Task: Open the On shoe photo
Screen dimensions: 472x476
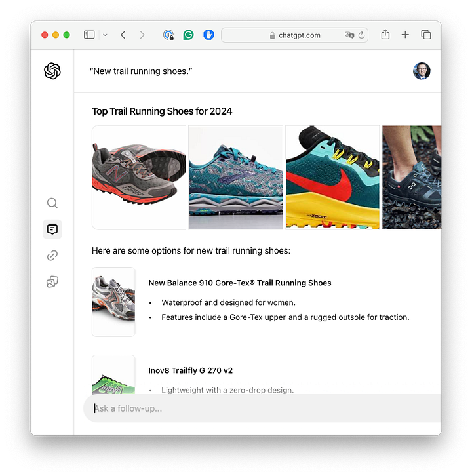Action: click(412, 177)
